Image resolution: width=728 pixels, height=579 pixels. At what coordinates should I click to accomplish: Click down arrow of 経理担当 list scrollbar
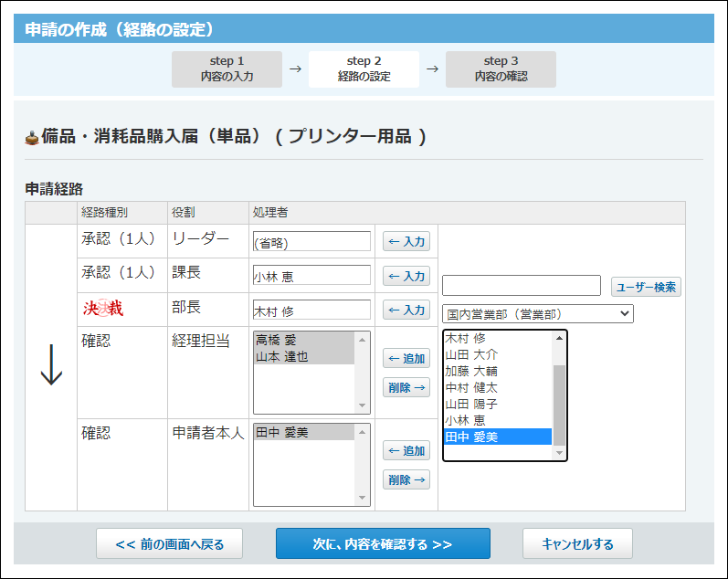(362, 405)
